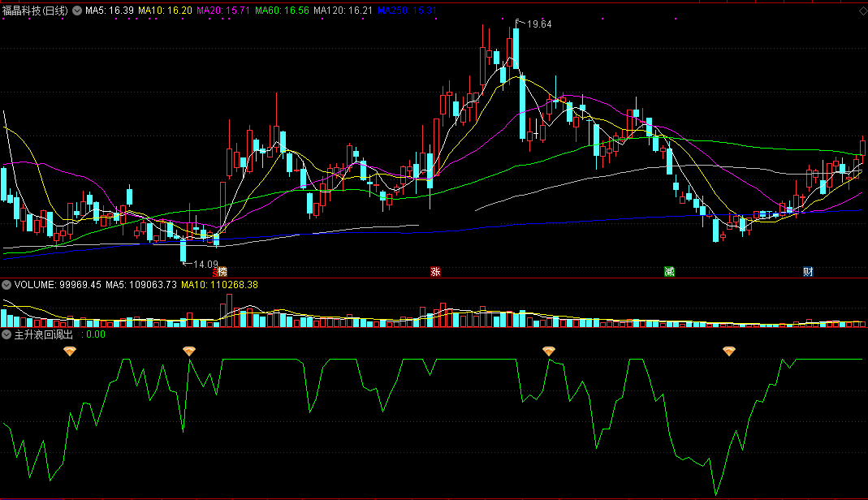Click the orange diamond signal above the 14.09 low

(189, 351)
